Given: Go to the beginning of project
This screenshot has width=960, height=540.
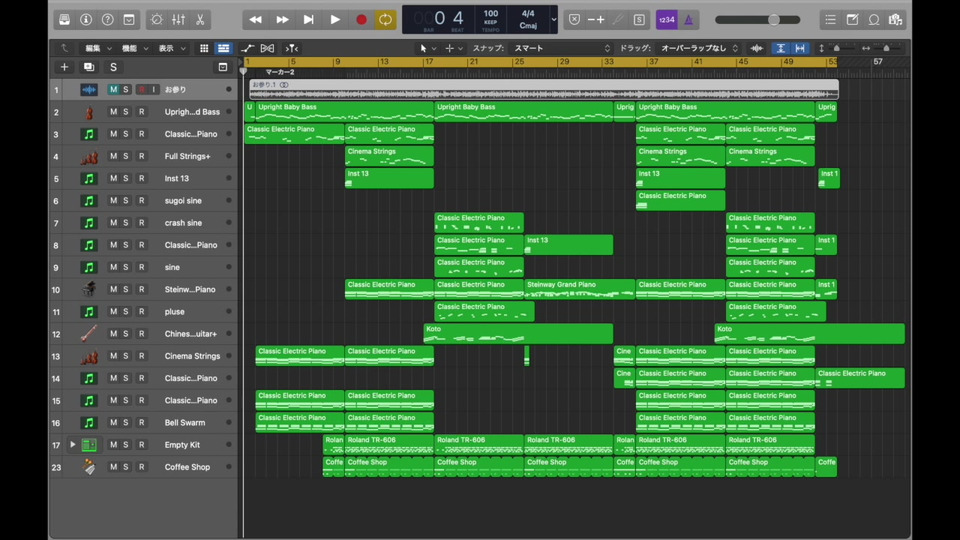Looking at the screenshot, I should (x=309, y=20).
